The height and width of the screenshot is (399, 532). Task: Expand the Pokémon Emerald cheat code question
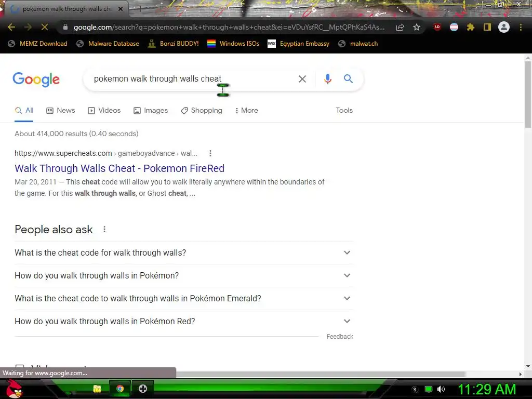[x=183, y=298]
